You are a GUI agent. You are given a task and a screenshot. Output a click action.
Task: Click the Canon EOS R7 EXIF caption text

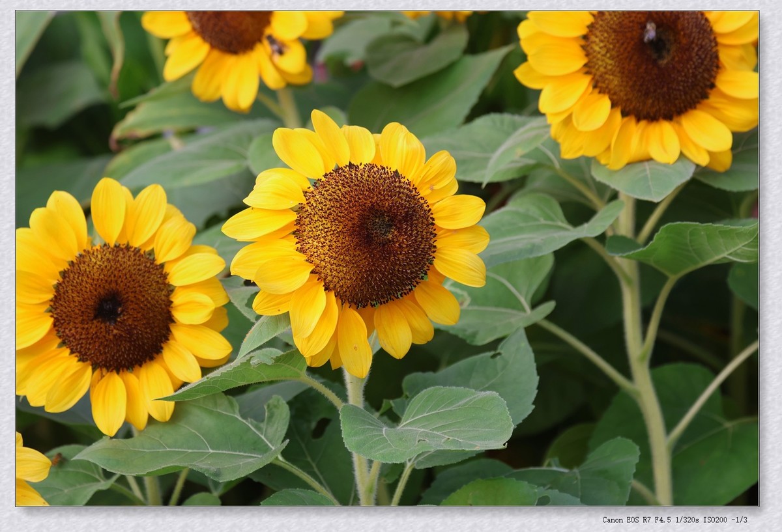pyautogui.click(x=674, y=520)
